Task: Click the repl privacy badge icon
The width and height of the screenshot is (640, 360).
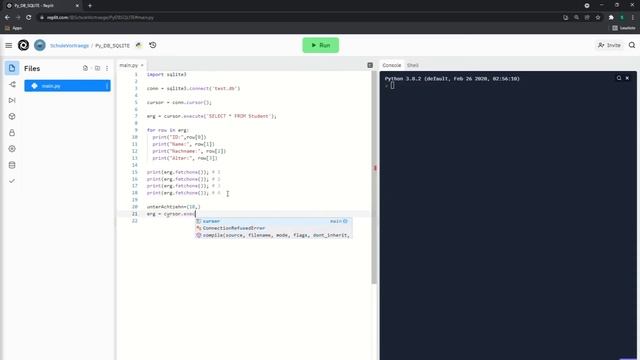Action: click(x=139, y=45)
